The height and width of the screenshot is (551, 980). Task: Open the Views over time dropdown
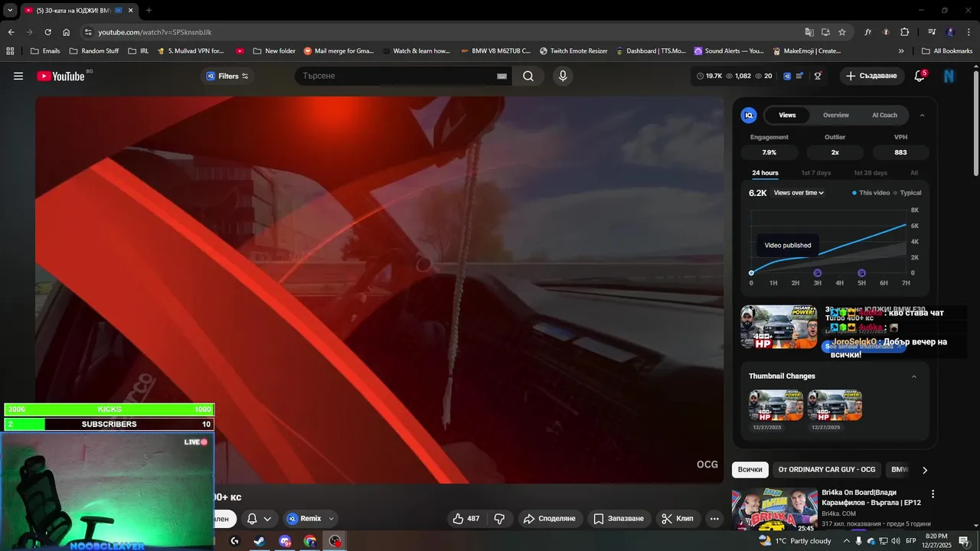pyautogui.click(x=799, y=193)
